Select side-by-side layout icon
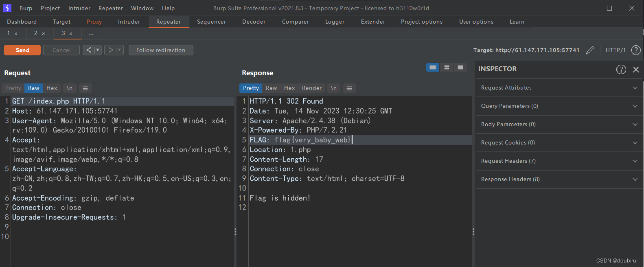The width and height of the screenshot is (644, 267). 433,67
